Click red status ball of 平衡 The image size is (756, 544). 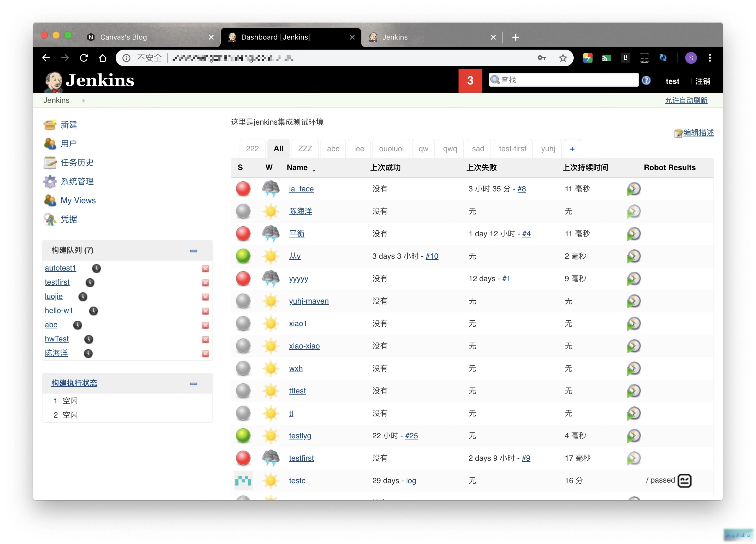click(x=243, y=234)
